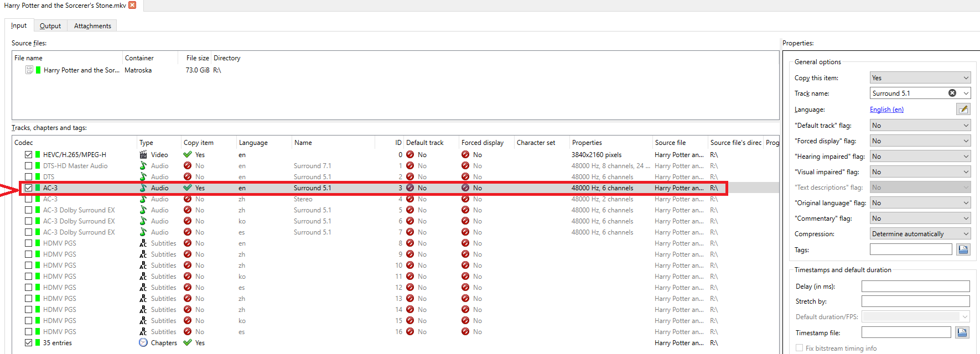Sort tracks by the Codec column header

75,143
